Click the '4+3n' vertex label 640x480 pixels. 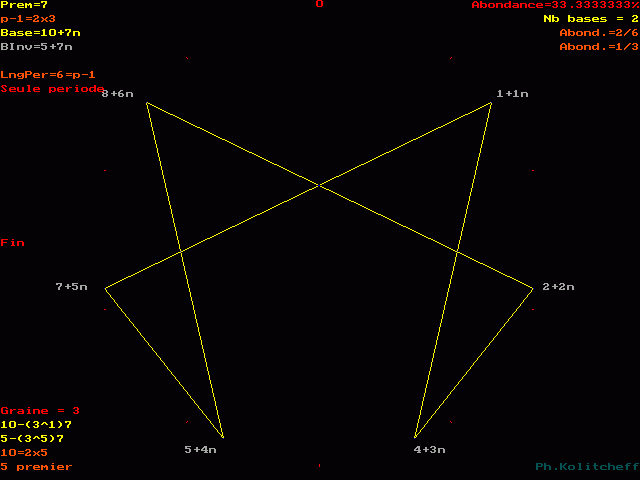[429, 450]
